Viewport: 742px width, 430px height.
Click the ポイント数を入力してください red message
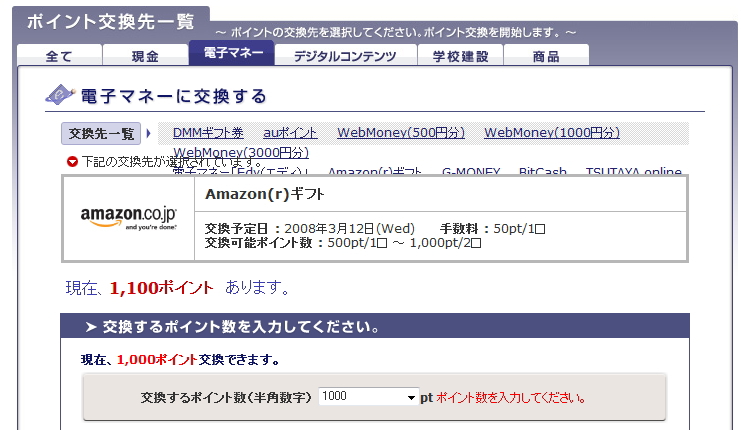[x=511, y=398]
